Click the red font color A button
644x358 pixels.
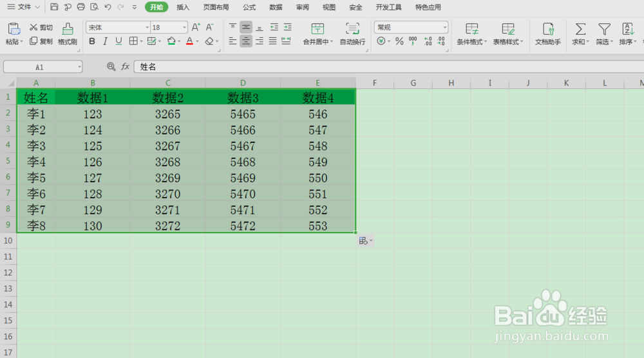tap(189, 41)
